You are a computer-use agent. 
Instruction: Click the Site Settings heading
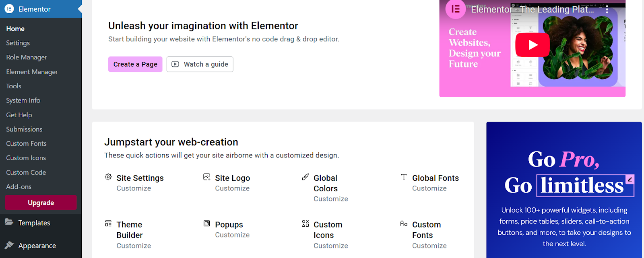[140, 178]
